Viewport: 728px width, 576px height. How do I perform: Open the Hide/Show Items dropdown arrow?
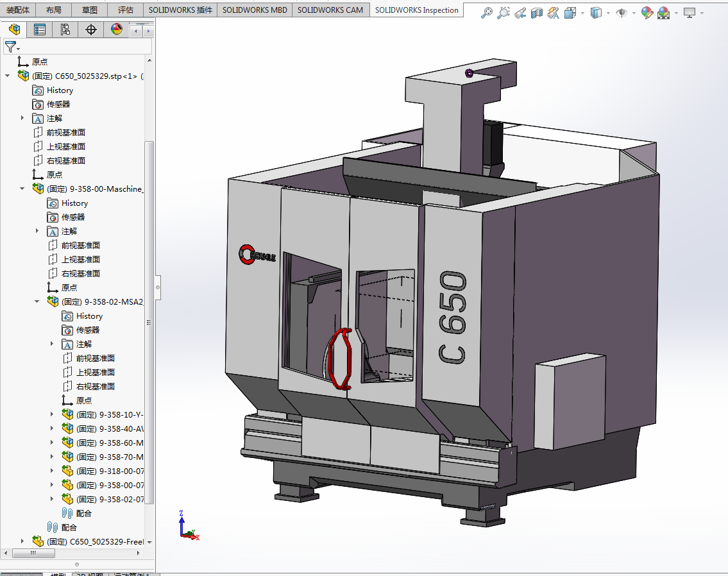coord(634,13)
